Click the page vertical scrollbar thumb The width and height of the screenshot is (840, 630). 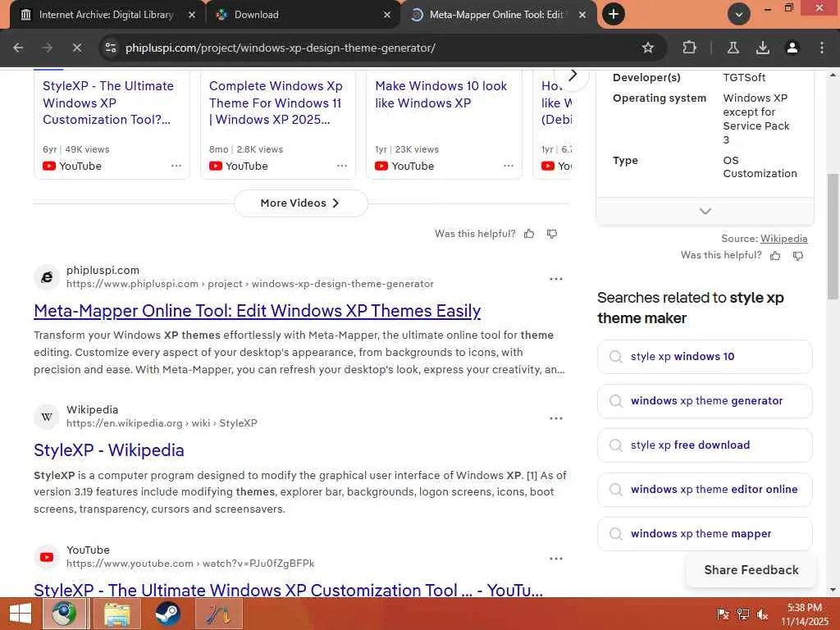coord(833,235)
